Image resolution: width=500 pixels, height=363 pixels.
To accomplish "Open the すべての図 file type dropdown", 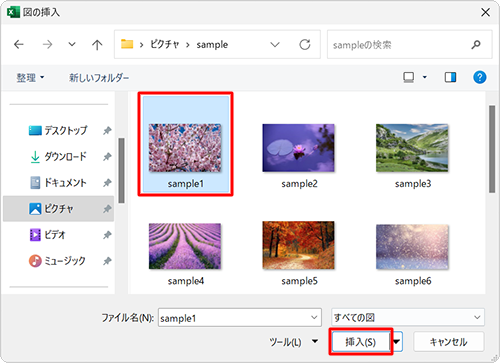I will pyautogui.click(x=408, y=318).
